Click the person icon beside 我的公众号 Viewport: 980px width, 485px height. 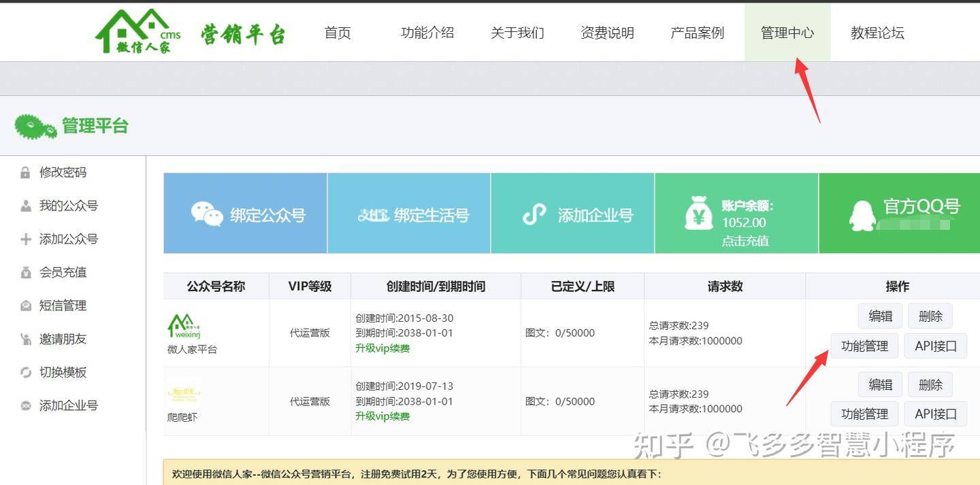point(25,206)
